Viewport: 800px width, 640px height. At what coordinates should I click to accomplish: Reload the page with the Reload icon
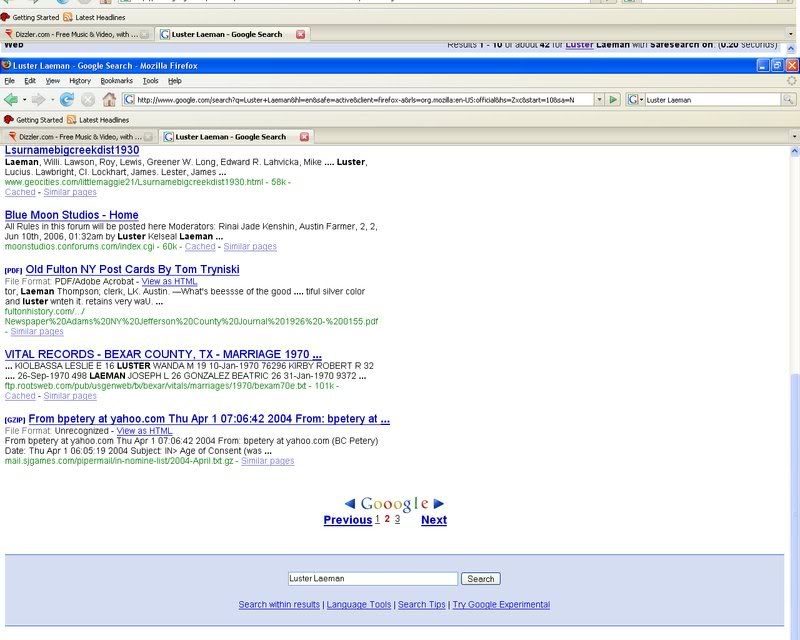tap(66, 100)
